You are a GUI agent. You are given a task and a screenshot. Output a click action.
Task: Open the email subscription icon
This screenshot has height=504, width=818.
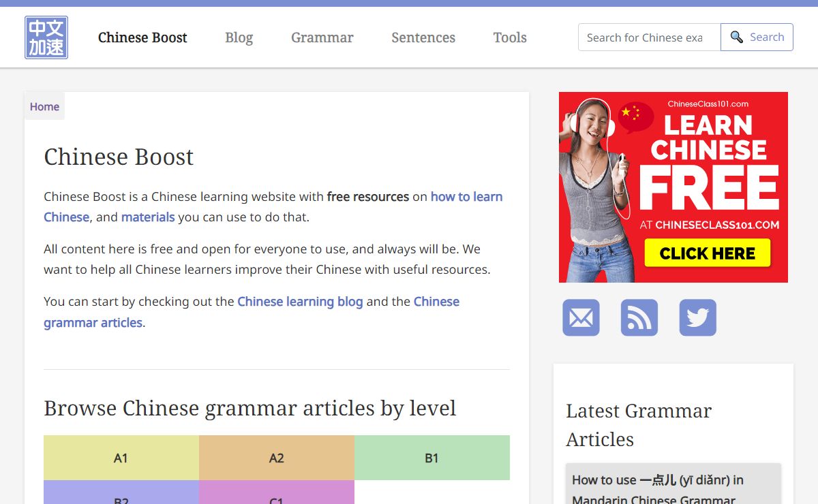[581, 317]
